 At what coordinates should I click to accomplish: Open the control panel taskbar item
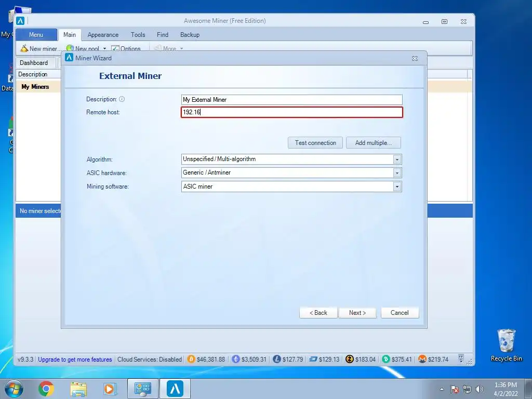(x=142, y=389)
